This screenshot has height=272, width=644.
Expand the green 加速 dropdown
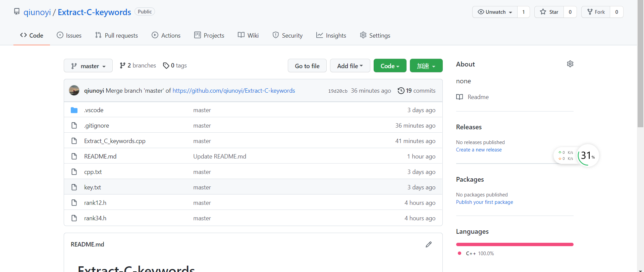[x=426, y=66]
